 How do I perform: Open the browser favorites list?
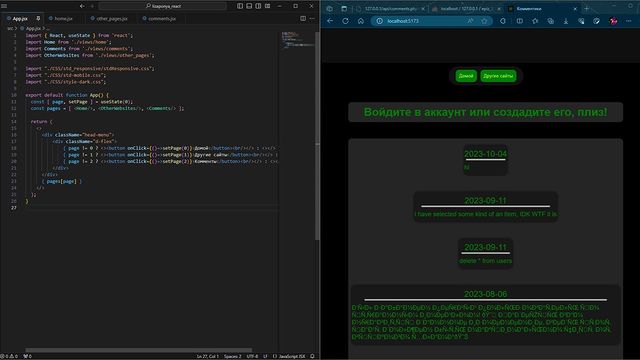[535, 21]
